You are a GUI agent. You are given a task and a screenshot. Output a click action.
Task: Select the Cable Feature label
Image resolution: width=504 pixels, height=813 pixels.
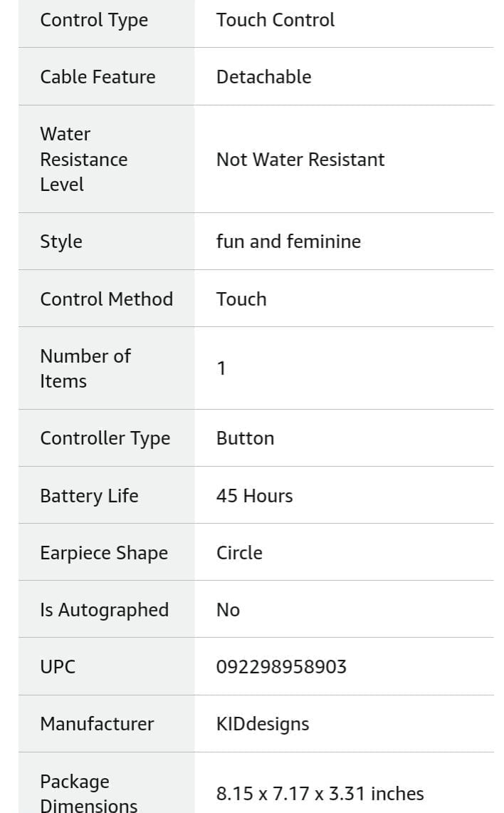point(98,77)
